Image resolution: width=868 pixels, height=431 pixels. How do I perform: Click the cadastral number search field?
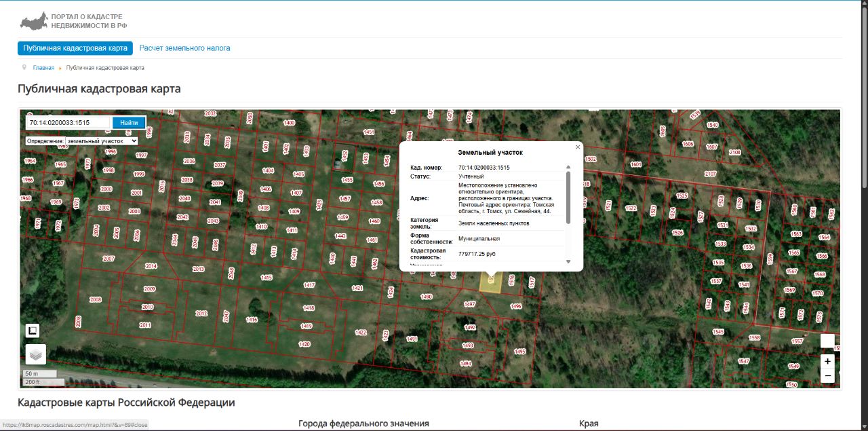68,122
